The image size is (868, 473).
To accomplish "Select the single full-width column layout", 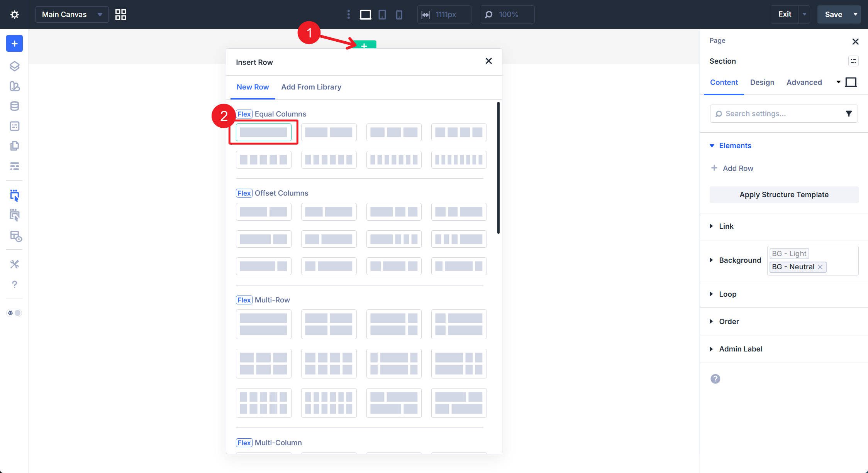I will coord(263,132).
